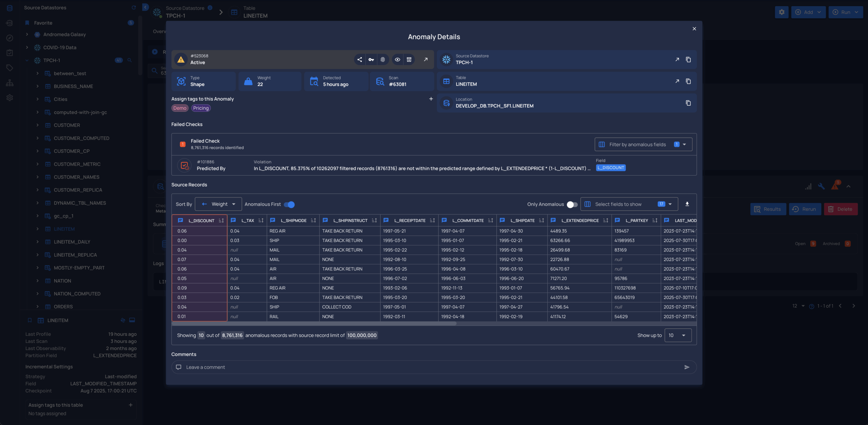Click the Scan #63081 card

point(401,81)
